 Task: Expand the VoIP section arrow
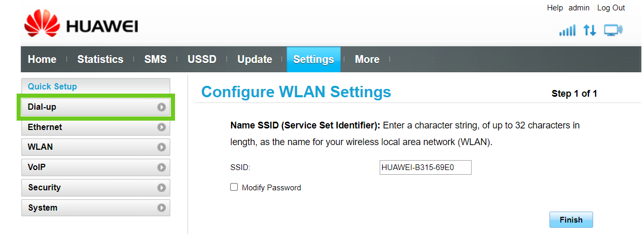pos(162,167)
